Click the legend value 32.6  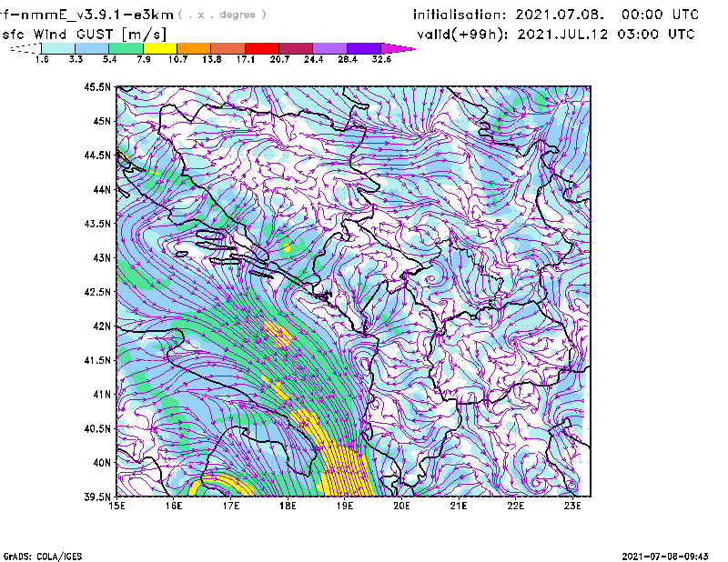(381, 59)
